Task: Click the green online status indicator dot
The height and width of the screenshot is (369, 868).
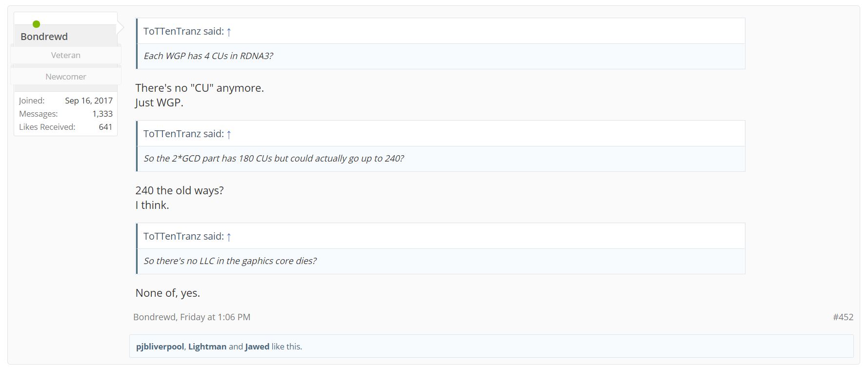Action: (x=36, y=24)
